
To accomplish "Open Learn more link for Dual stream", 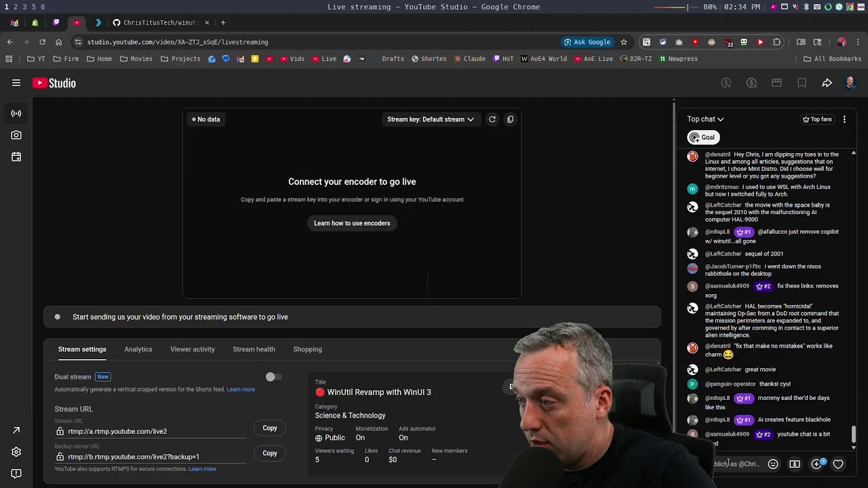I will click(241, 390).
